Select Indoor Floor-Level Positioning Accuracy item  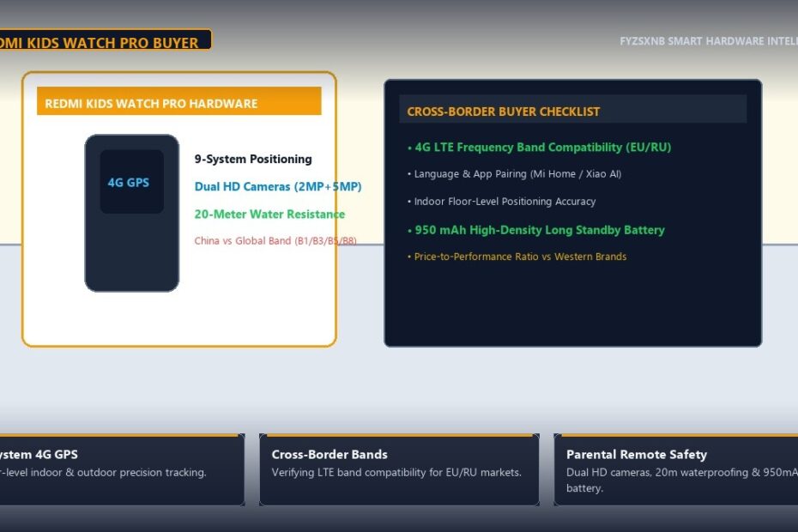click(x=501, y=202)
